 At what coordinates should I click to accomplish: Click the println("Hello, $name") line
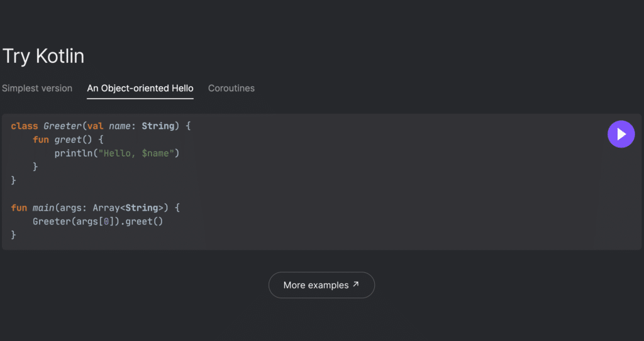point(117,154)
